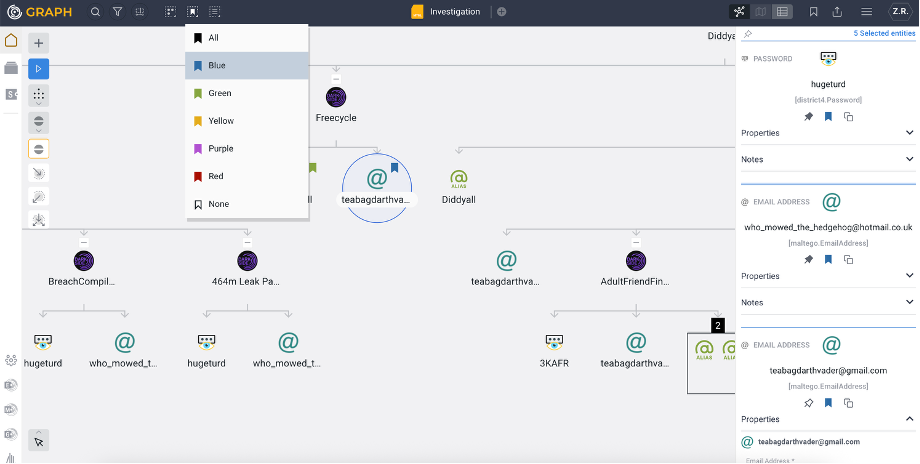Click the export share icon
The width and height of the screenshot is (920, 464).
click(x=837, y=12)
